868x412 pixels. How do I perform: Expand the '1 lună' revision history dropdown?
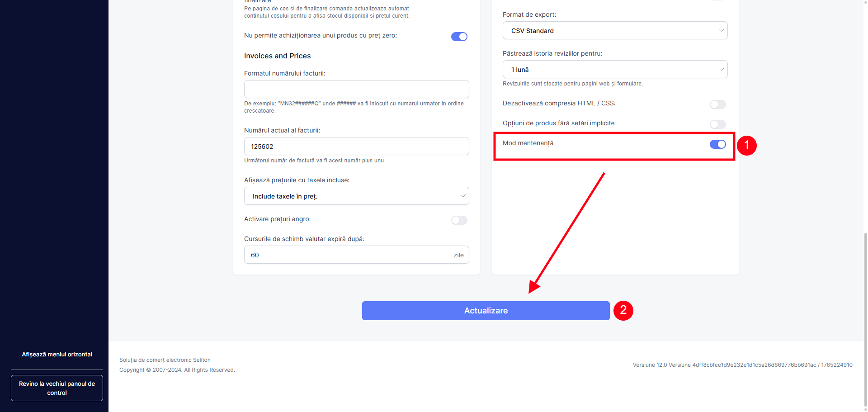[x=614, y=70]
